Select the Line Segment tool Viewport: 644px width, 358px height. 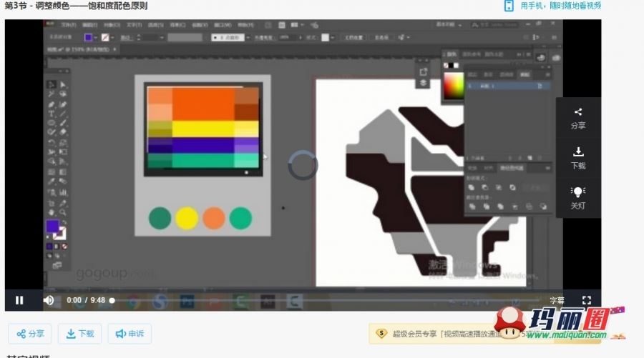tap(63, 114)
